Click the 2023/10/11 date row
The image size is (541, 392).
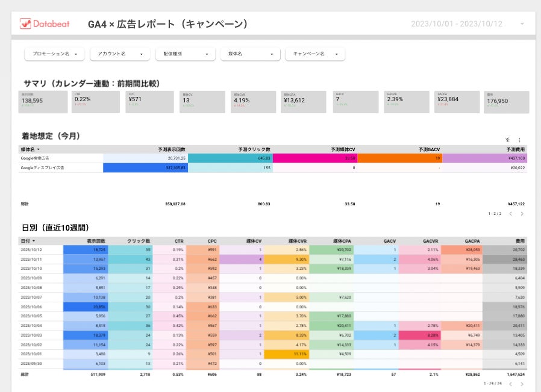coord(272,260)
